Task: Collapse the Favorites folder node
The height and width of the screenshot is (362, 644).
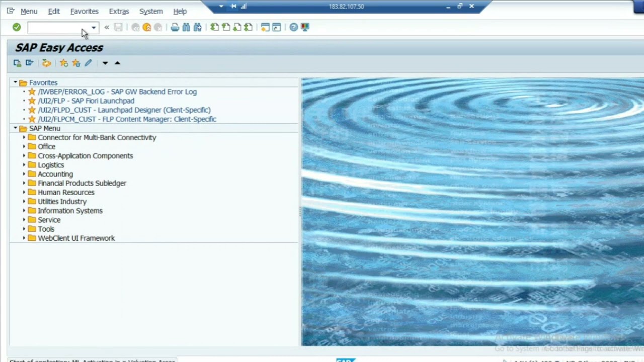Action: tap(15, 82)
